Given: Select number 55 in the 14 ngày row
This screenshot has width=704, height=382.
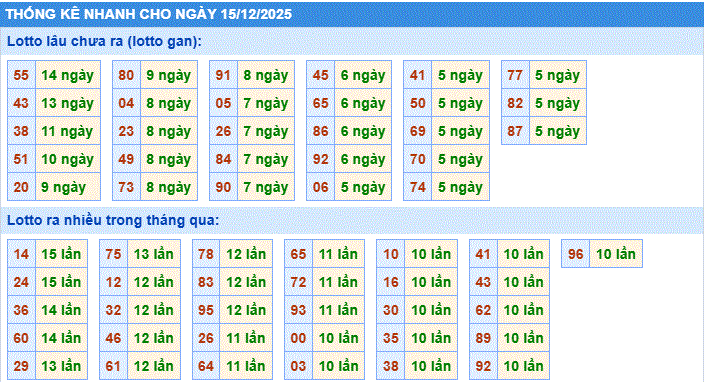Looking at the screenshot, I should pos(21,75).
